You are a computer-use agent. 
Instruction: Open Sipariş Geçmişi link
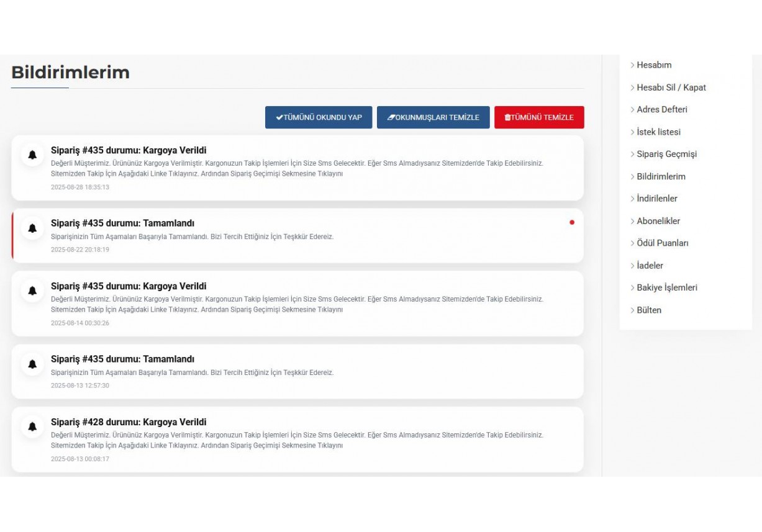tap(666, 155)
